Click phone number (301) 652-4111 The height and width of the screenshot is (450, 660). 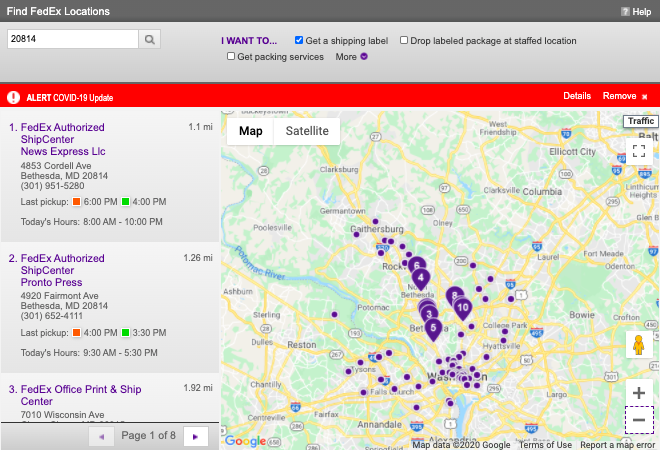click(51, 316)
